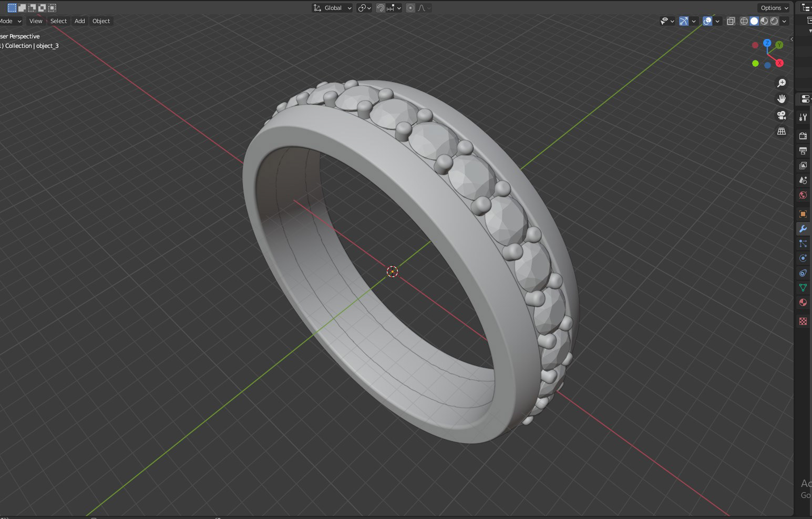Open the View menu
Image resolution: width=812 pixels, height=519 pixels.
click(x=36, y=21)
